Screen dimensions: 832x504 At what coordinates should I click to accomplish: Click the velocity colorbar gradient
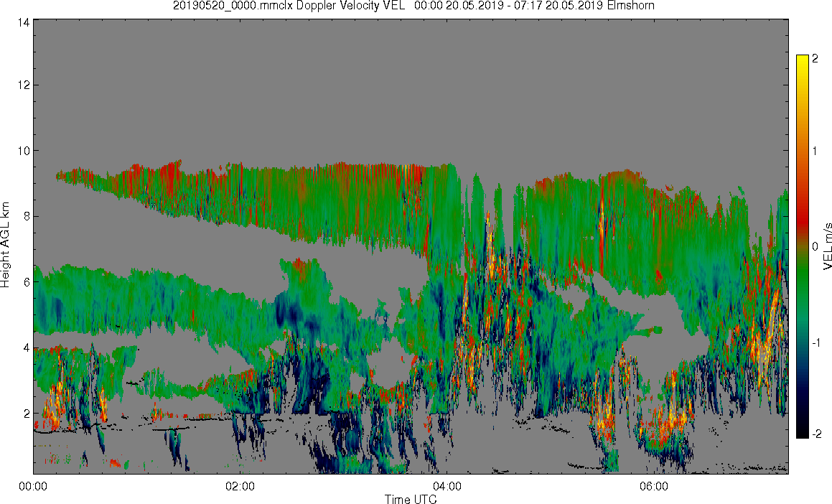point(802,246)
